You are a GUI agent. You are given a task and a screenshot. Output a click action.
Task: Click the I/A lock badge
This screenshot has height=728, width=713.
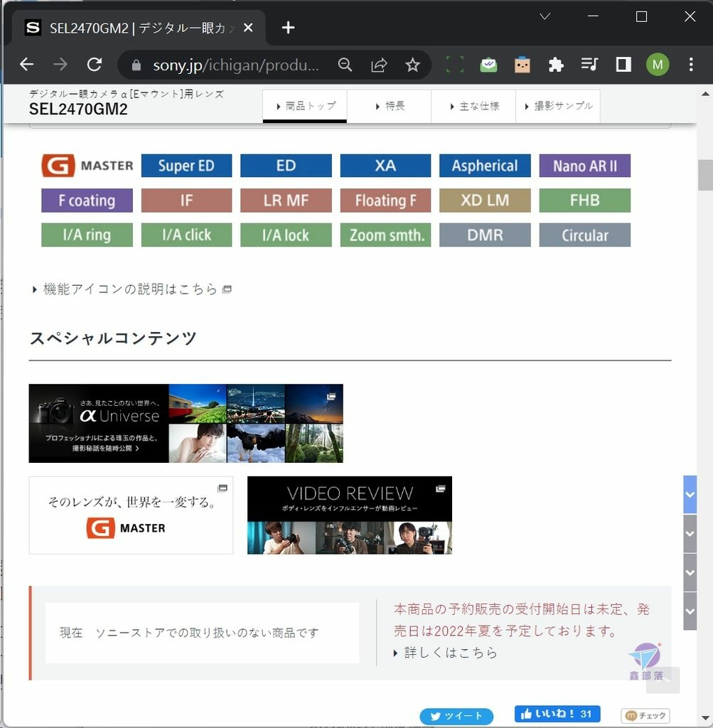(286, 235)
